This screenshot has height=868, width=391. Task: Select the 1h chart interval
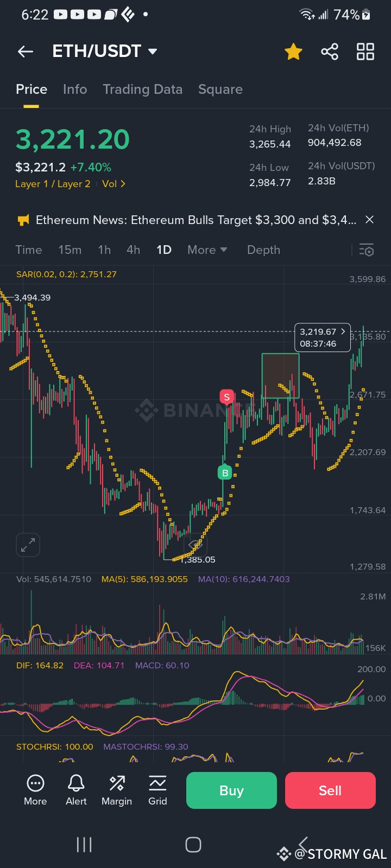(104, 250)
